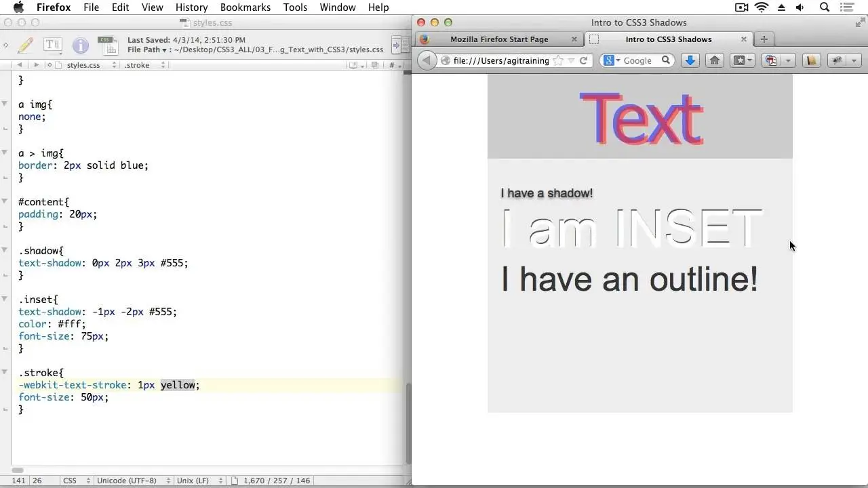Click the eject icon in menu bar
This screenshot has height=488, width=868.
[x=781, y=7]
